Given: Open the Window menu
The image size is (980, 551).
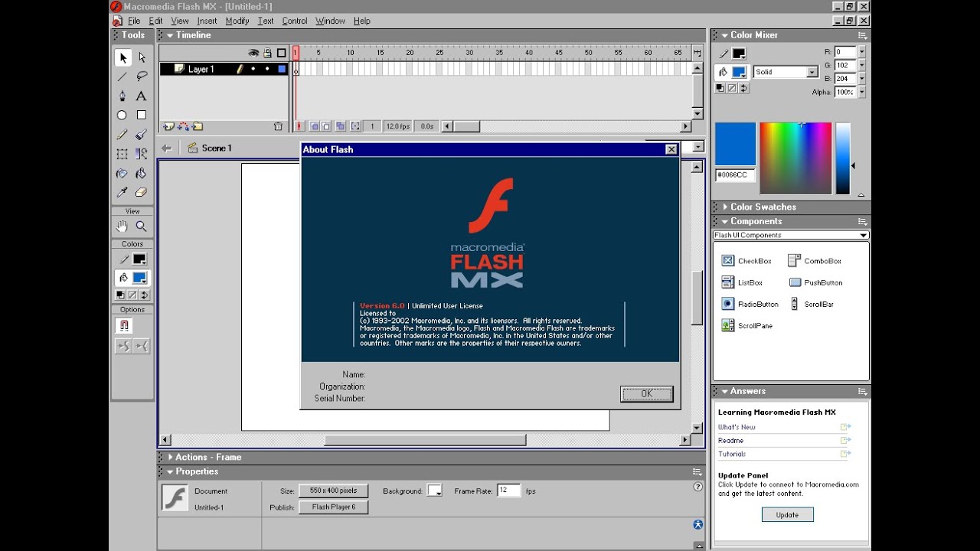Looking at the screenshot, I should (x=330, y=21).
